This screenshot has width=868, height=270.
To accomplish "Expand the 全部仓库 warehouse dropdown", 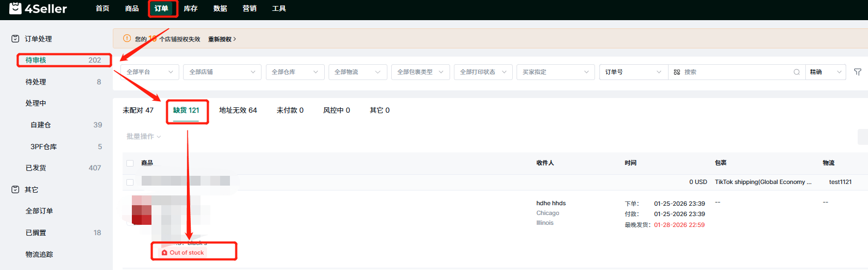I will point(295,72).
